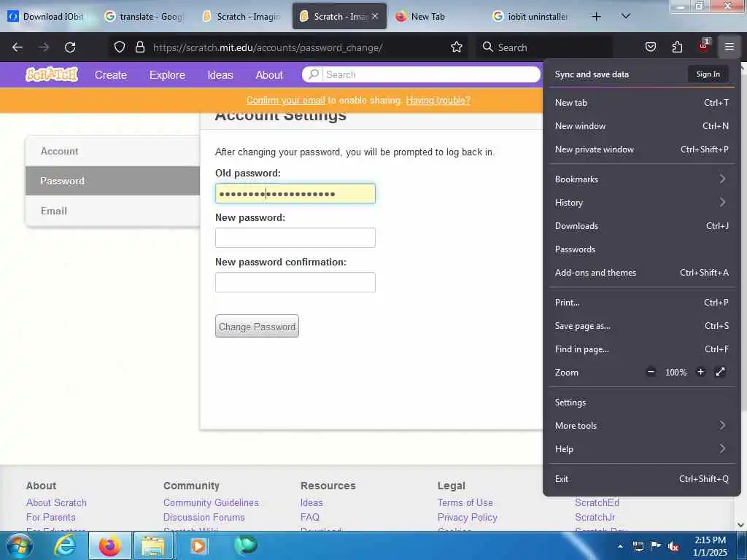This screenshot has width=747, height=560.
Task: Select New tab menu item
Action: click(x=640, y=102)
